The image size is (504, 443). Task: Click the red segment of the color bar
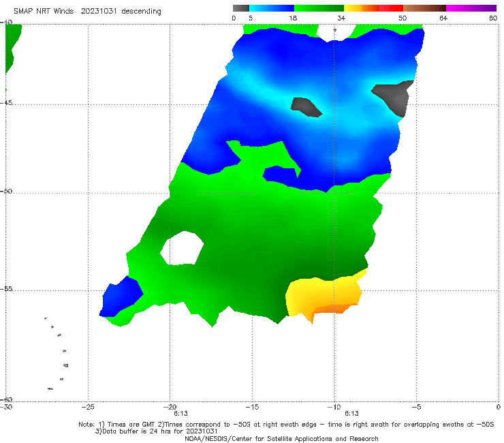[391, 8]
